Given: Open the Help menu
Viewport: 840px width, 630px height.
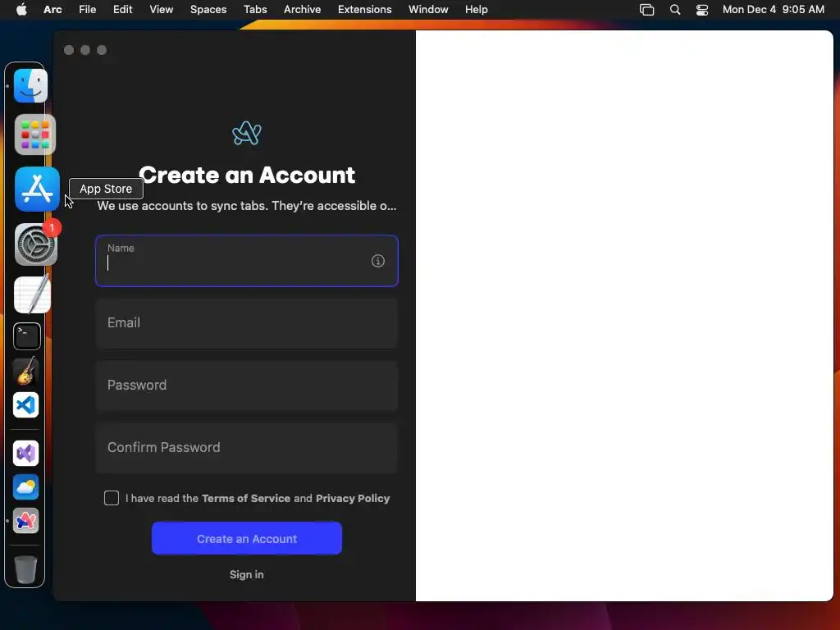Looking at the screenshot, I should coord(476,10).
